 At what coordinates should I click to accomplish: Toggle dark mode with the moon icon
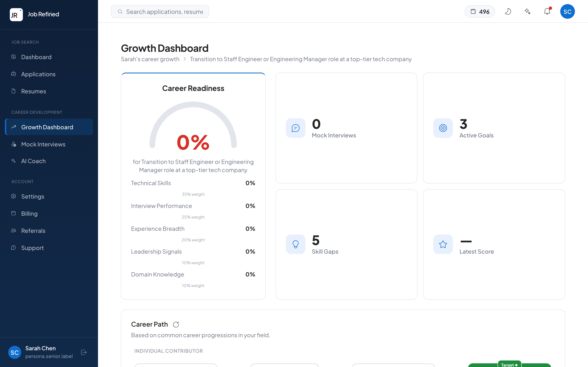point(508,11)
